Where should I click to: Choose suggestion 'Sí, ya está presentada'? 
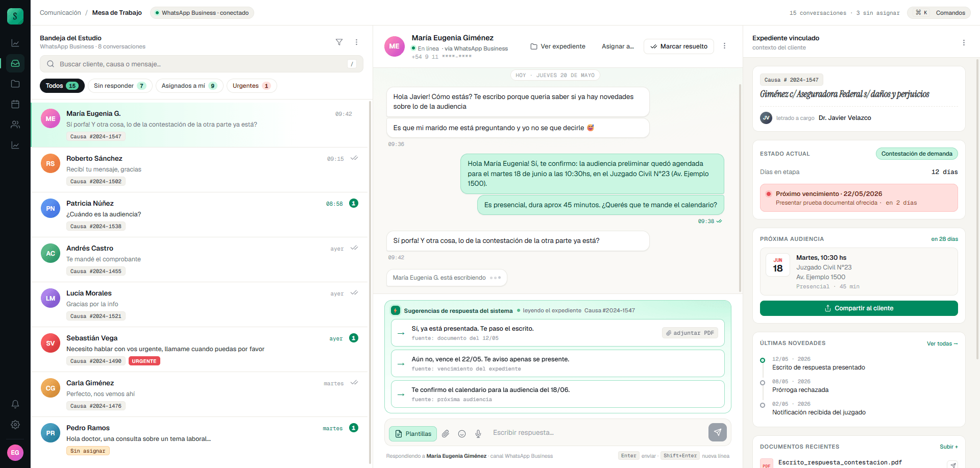[x=557, y=333]
